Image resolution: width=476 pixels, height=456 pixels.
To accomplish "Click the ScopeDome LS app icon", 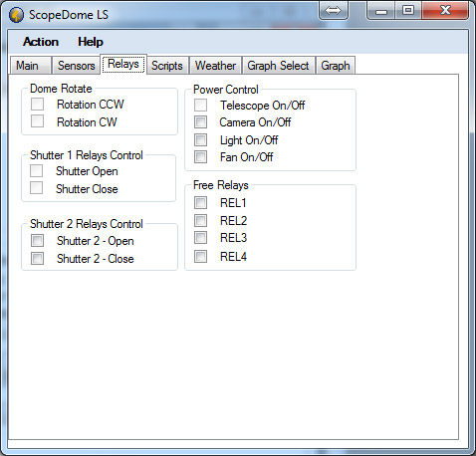I will [16, 15].
